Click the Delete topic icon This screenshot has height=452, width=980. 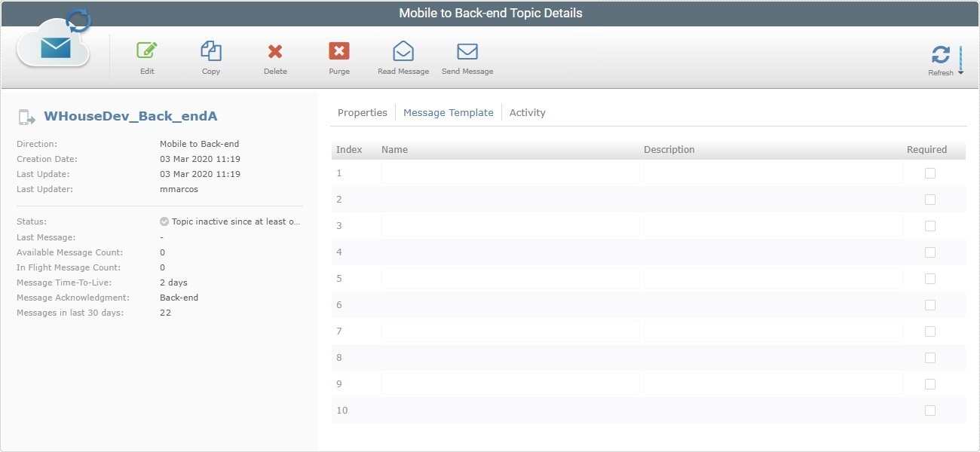point(275,51)
